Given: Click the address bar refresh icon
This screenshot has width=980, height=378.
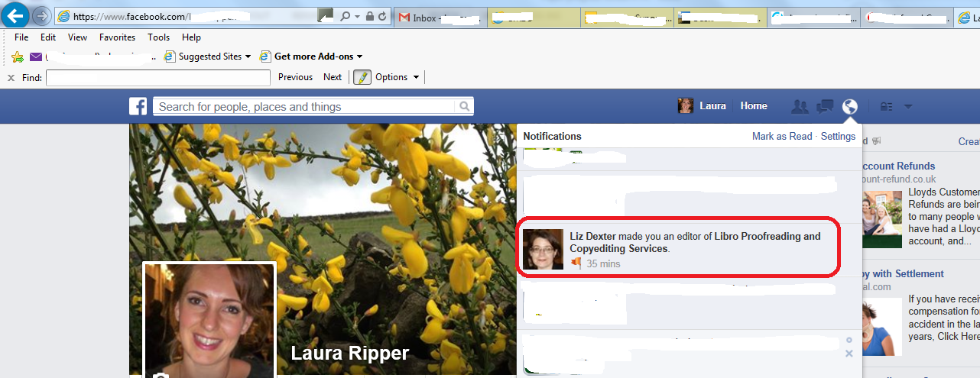Looking at the screenshot, I should click(x=381, y=16).
